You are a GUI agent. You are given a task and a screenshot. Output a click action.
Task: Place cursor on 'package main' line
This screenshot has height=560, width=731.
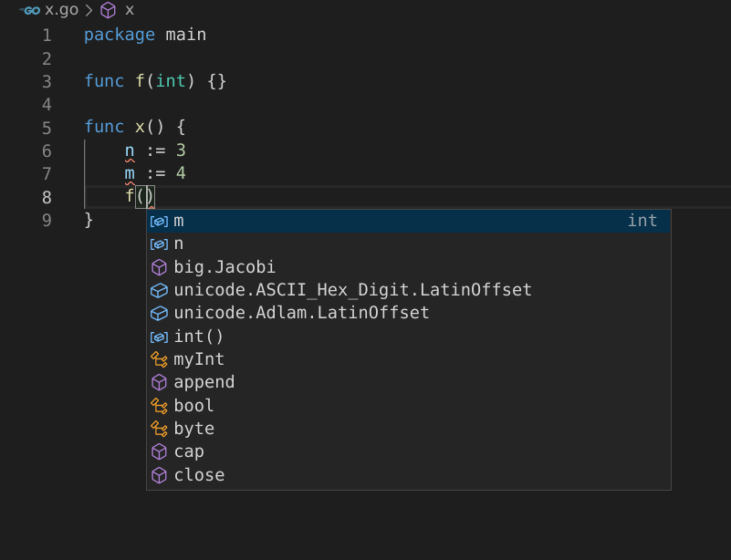click(x=145, y=35)
